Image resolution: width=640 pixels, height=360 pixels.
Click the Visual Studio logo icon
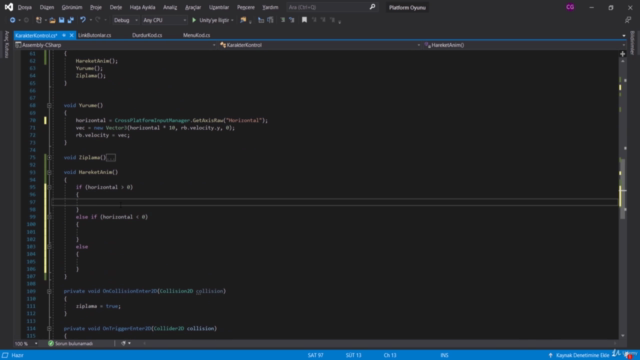9,7
